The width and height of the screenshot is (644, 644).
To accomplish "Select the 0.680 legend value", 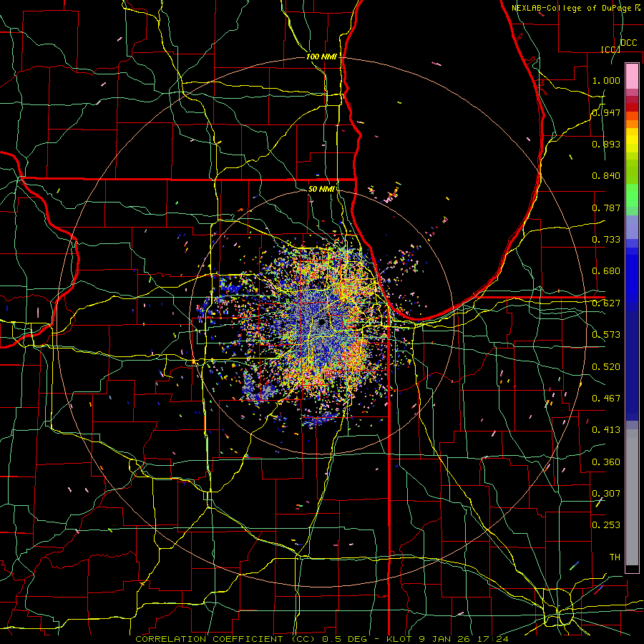I will (x=606, y=270).
